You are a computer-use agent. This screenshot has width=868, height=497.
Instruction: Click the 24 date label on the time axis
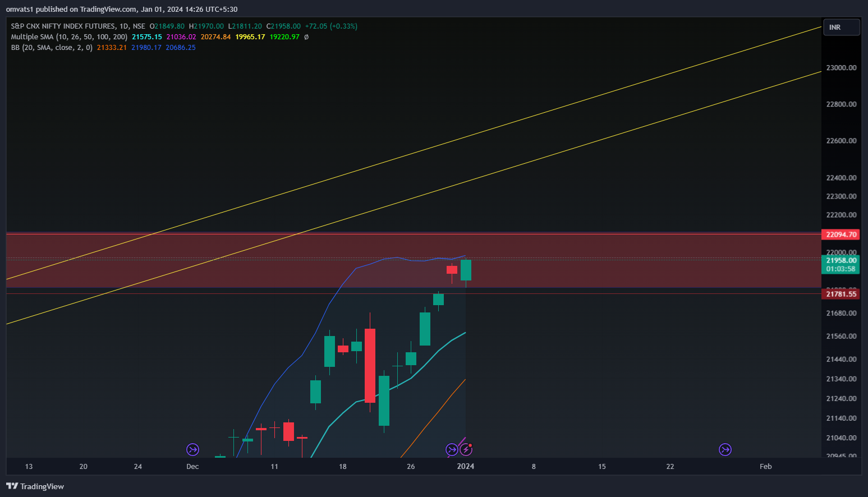[x=138, y=466]
